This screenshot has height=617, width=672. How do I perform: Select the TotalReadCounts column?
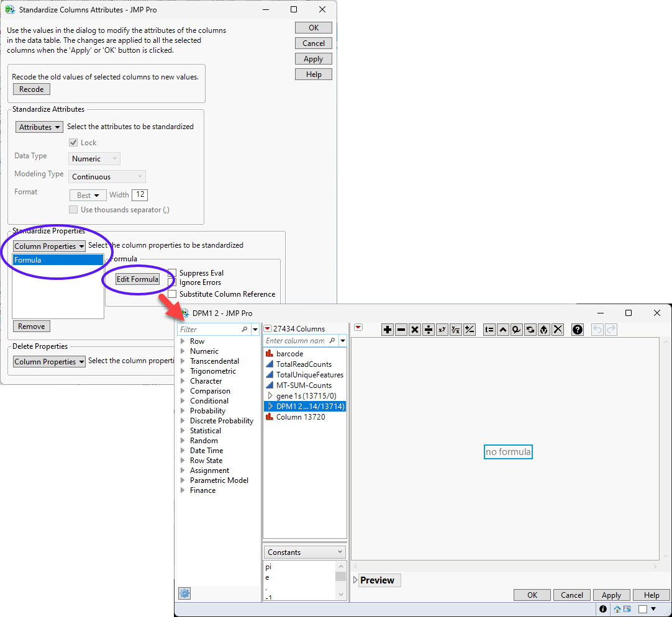pyautogui.click(x=305, y=364)
